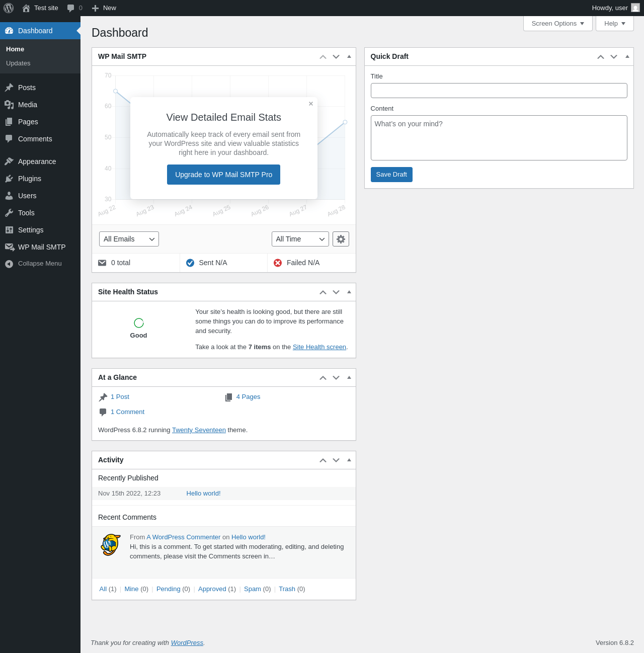
Task: Expand the Help panel
Action: coord(615,24)
